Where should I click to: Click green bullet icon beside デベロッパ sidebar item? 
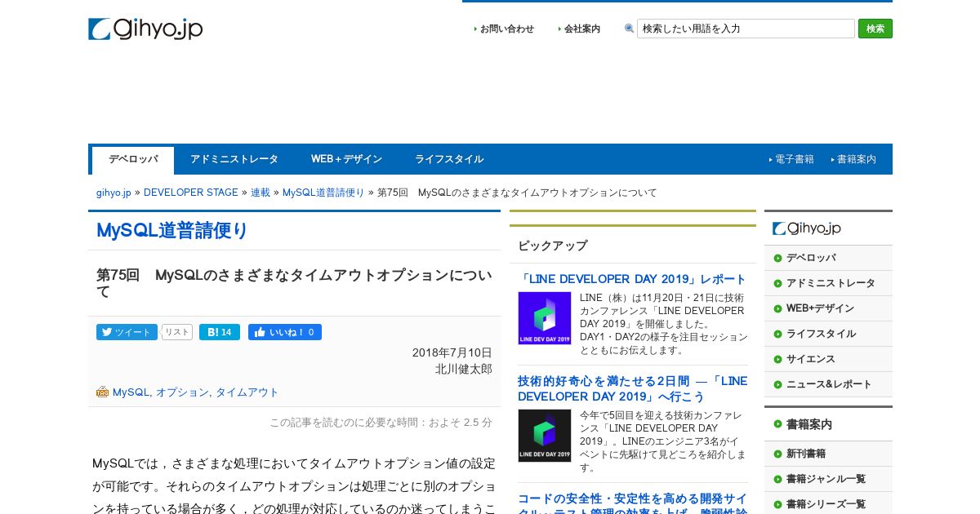point(777,258)
